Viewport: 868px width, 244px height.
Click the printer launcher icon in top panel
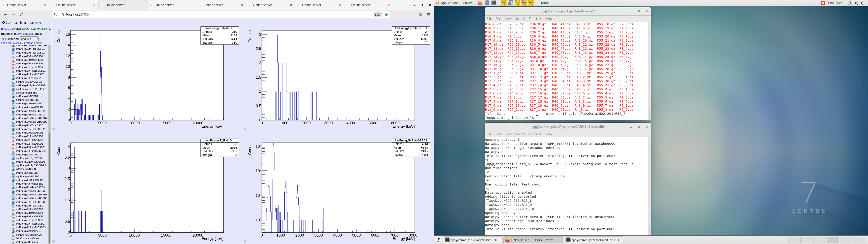click(510, 3)
